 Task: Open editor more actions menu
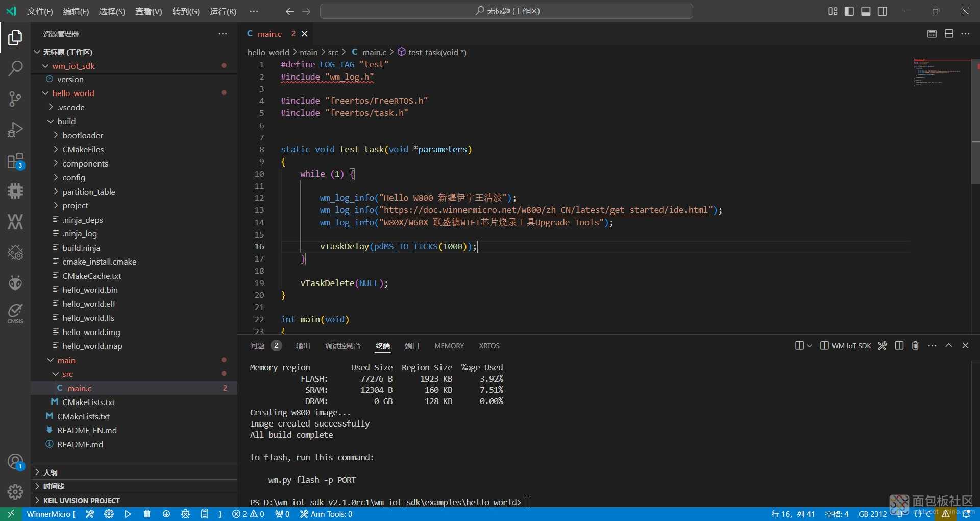965,34
